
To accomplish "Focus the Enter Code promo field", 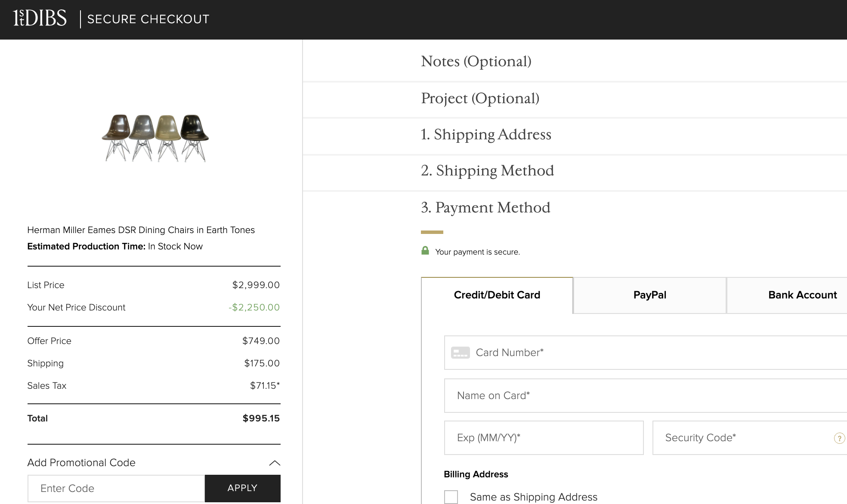I will (116, 488).
